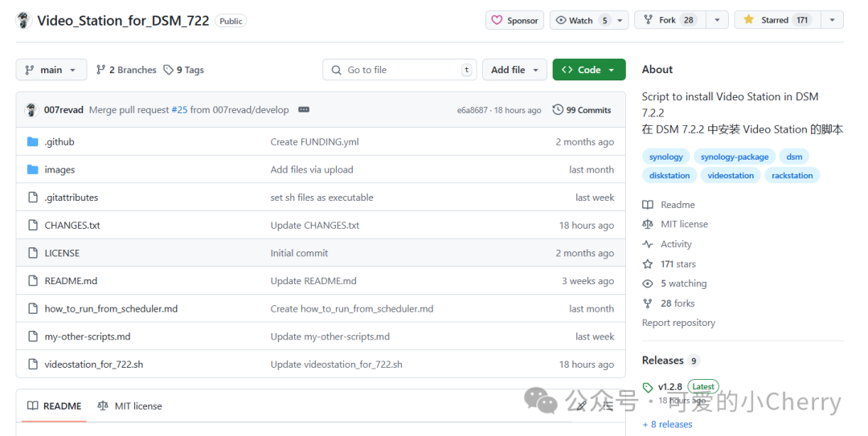Click the eye icon next to 5 watching
Image resolution: width=868 pixels, height=436 pixels.
(x=648, y=283)
